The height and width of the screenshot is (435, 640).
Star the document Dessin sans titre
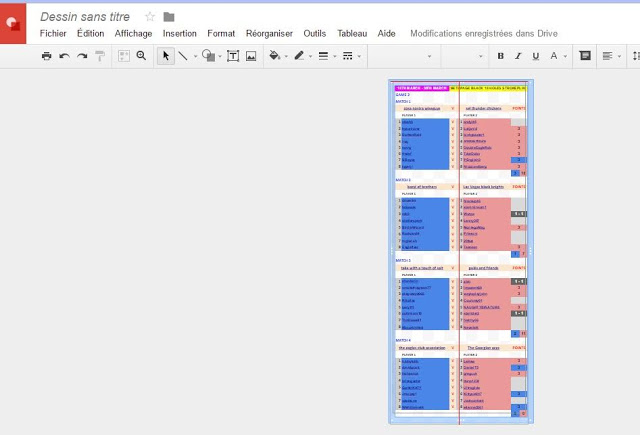tap(150, 17)
